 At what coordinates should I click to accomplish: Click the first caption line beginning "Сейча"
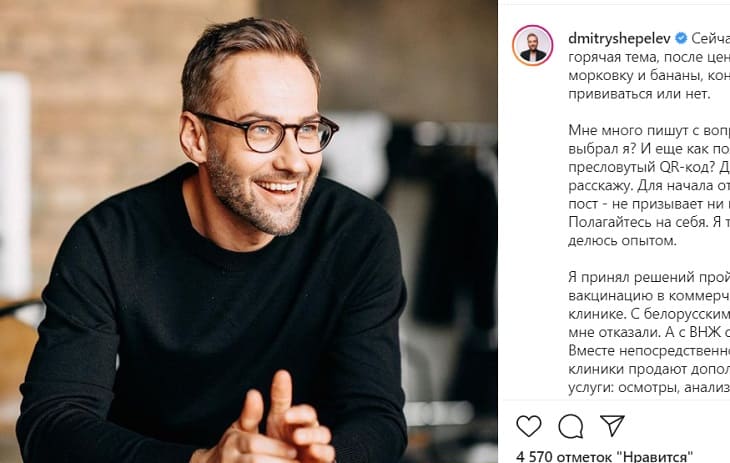click(710, 38)
